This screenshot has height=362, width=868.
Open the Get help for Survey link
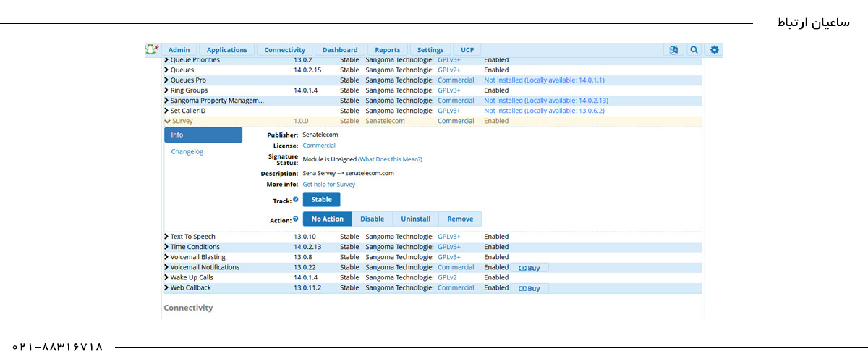coord(329,185)
